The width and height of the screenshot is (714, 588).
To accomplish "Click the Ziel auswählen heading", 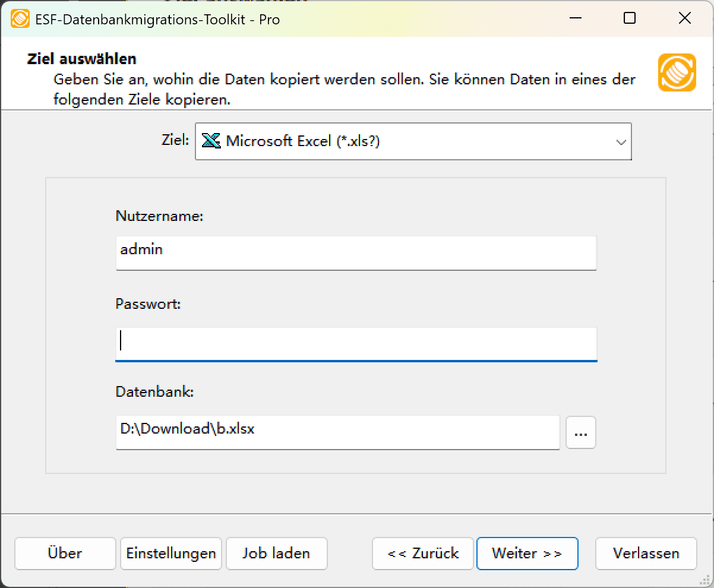I will pos(81,59).
